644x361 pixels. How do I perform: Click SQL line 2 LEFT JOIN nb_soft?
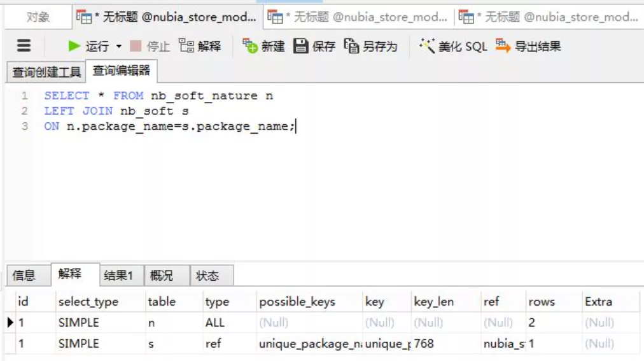coord(116,111)
